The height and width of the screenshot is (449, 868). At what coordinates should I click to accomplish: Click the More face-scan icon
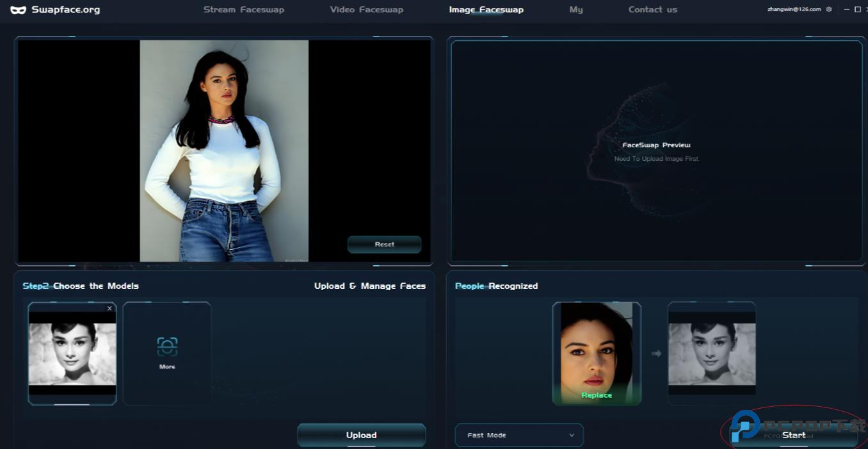(167, 347)
